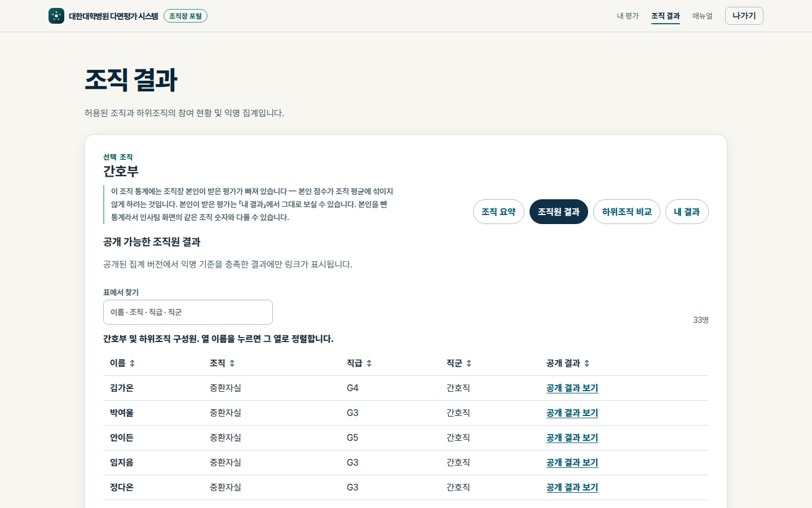Sort by 공개 결과 column arrow icon
This screenshot has height=508, width=812.
coord(587,364)
